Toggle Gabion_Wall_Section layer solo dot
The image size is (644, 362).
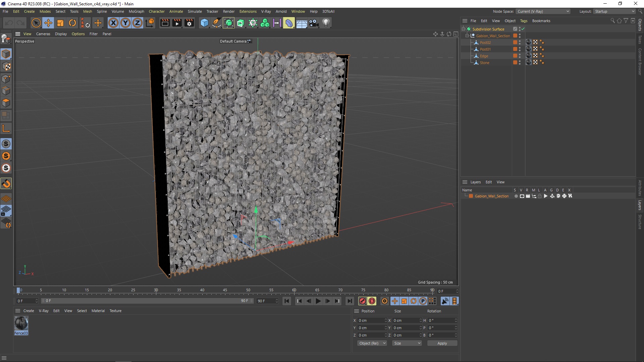(x=516, y=196)
